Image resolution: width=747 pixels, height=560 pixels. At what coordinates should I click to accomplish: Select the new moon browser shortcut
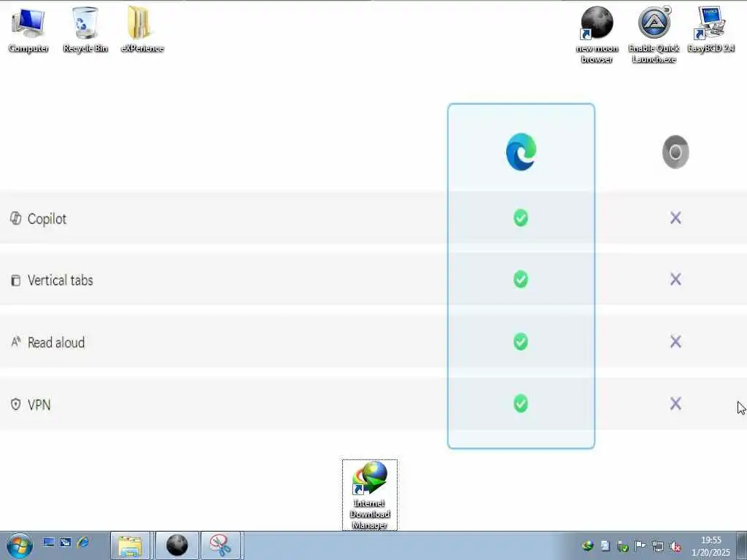tap(597, 34)
